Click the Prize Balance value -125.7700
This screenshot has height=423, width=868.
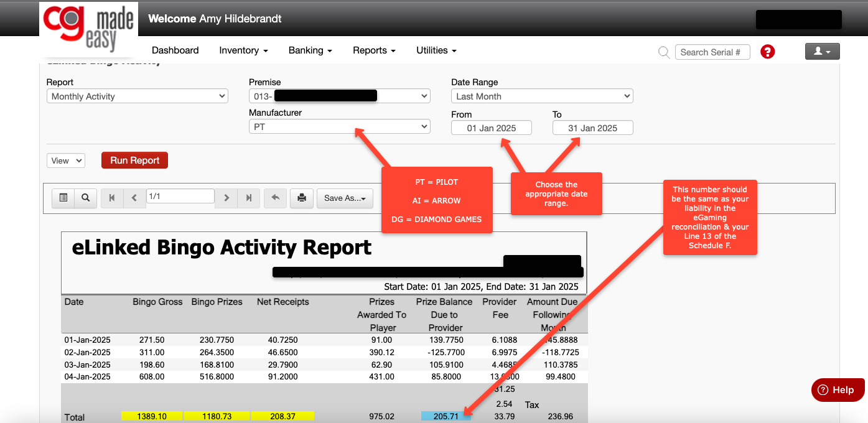[446, 352]
